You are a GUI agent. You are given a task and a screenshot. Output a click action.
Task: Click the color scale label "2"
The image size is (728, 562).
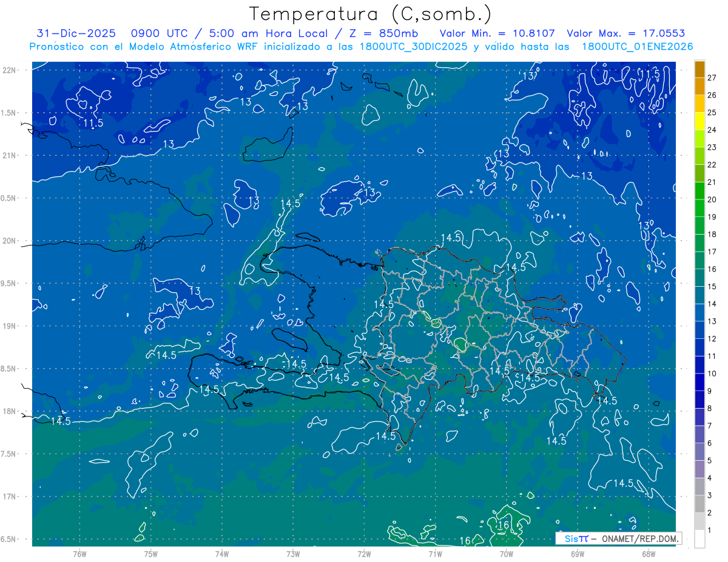click(710, 513)
